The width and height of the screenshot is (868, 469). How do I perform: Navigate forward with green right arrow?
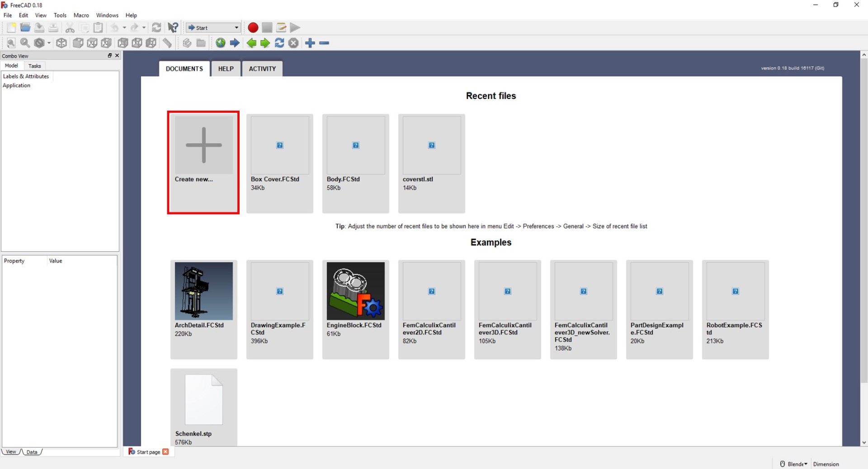265,43
